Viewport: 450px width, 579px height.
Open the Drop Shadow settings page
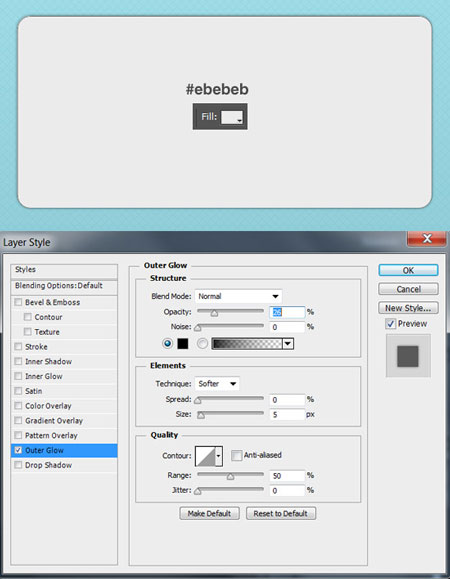48,465
